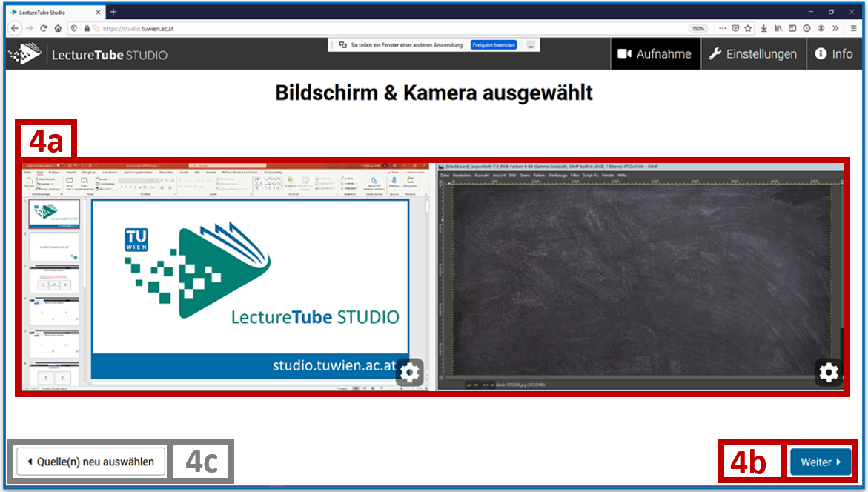868x492 pixels.
Task: Open the browser downloads panel
Action: point(764,28)
